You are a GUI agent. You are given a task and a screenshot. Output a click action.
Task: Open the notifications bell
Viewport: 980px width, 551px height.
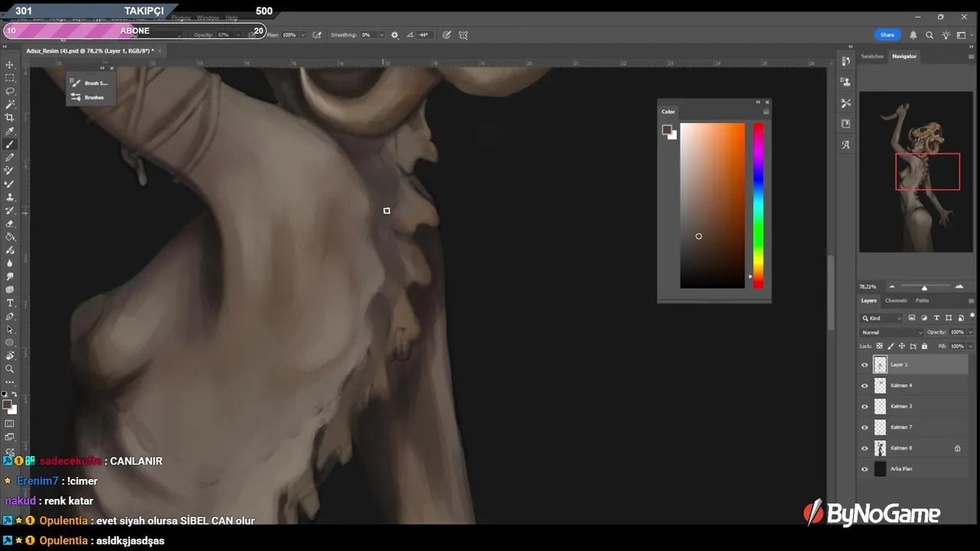click(913, 34)
